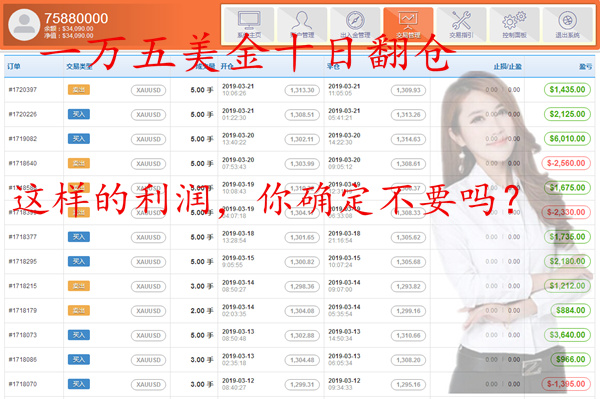Click the close price 1,305.62
Viewport: 600px width, 399px height.
408,237
